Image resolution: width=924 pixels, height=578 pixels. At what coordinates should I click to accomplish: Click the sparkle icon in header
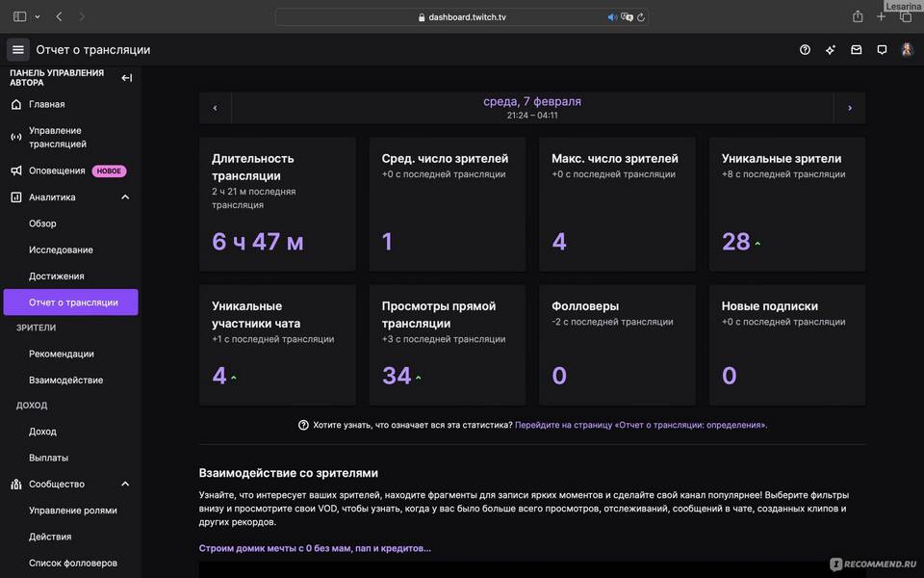pos(831,50)
